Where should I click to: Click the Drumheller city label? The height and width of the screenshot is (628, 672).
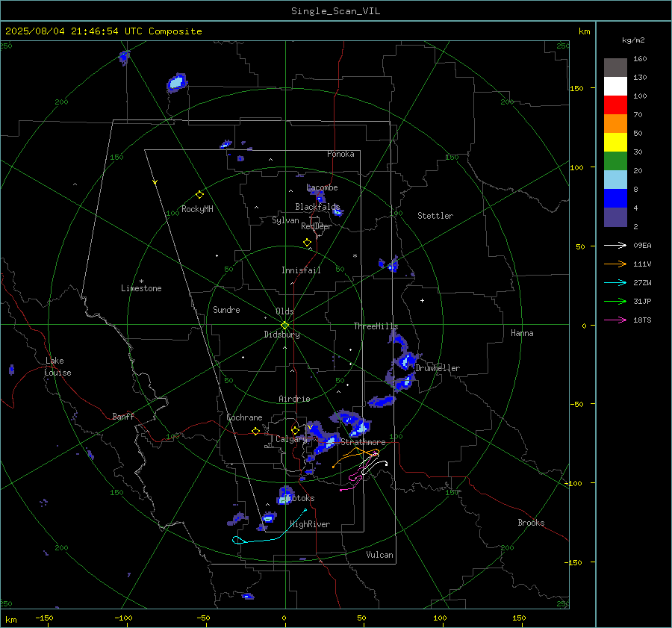[438, 368]
